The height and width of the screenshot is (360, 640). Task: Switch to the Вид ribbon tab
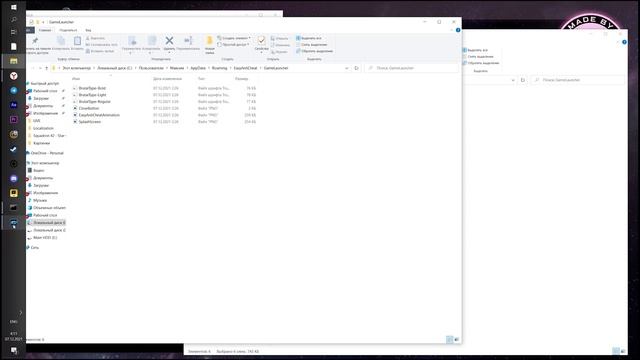point(88,30)
